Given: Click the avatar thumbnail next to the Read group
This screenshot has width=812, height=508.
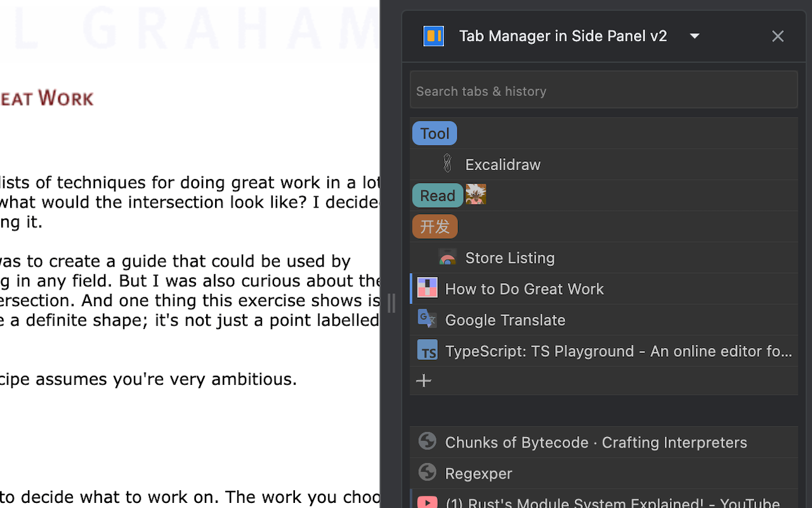Looking at the screenshot, I should coord(476,194).
